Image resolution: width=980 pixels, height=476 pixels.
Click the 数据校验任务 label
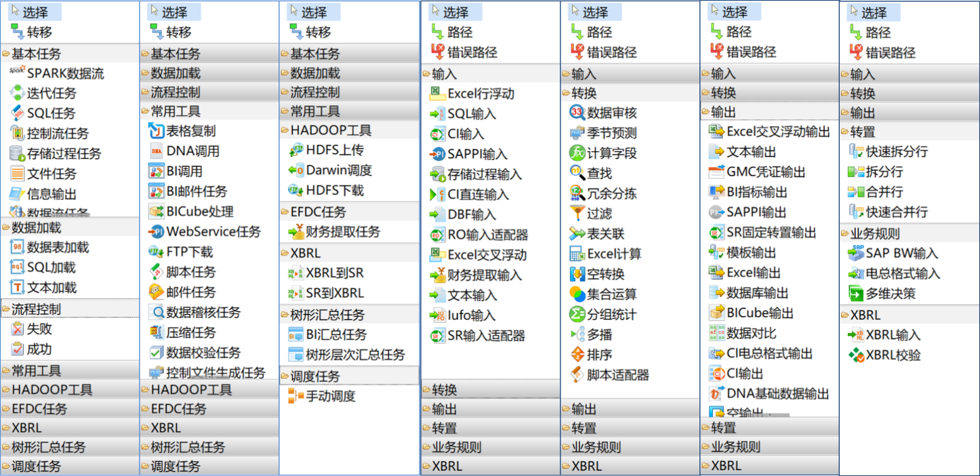click(x=203, y=353)
